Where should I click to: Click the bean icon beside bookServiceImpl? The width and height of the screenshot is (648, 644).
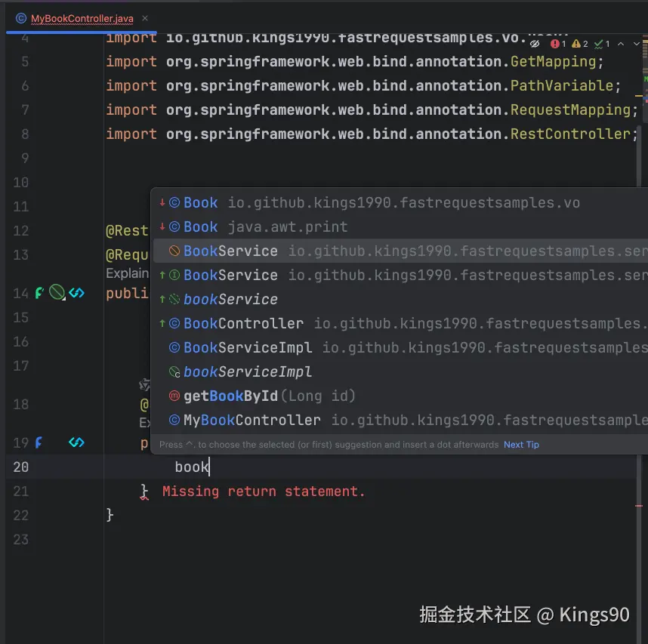pyautogui.click(x=174, y=371)
